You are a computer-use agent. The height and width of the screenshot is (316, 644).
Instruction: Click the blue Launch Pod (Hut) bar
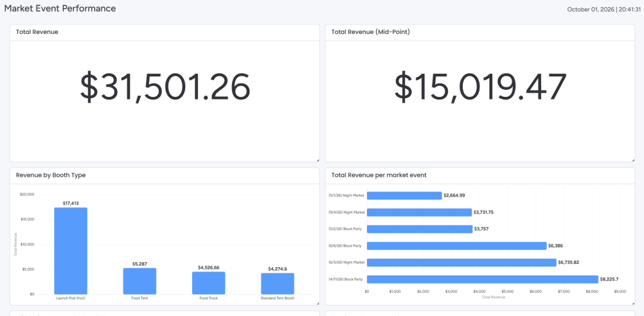(x=71, y=250)
